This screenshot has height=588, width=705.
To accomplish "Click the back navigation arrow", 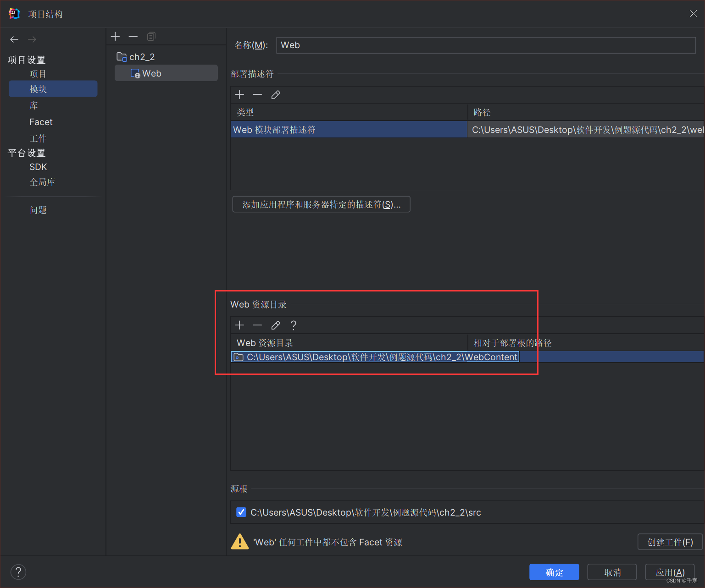I will click(x=14, y=39).
